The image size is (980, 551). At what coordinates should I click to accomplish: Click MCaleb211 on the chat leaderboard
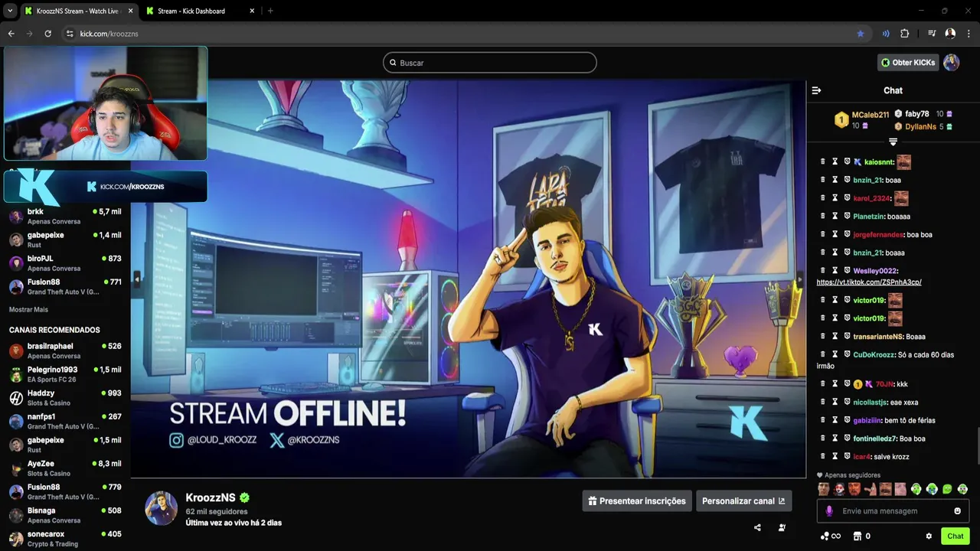871,115
